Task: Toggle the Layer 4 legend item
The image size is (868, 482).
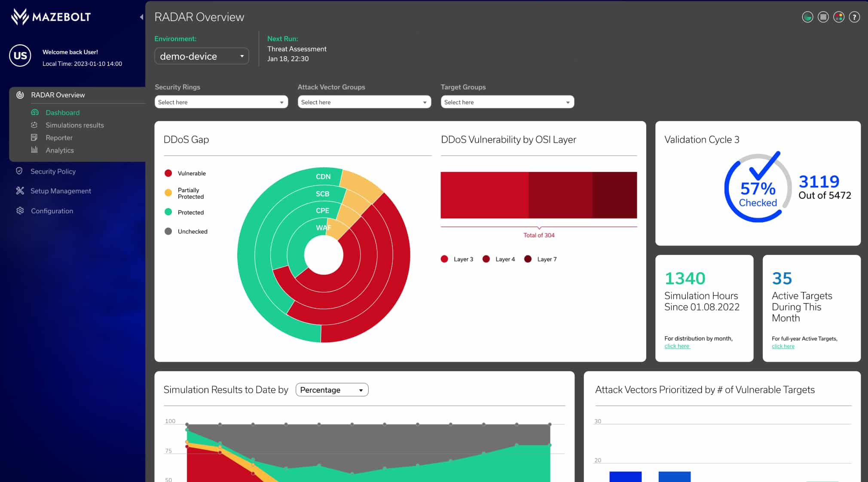Action: (x=499, y=259)
